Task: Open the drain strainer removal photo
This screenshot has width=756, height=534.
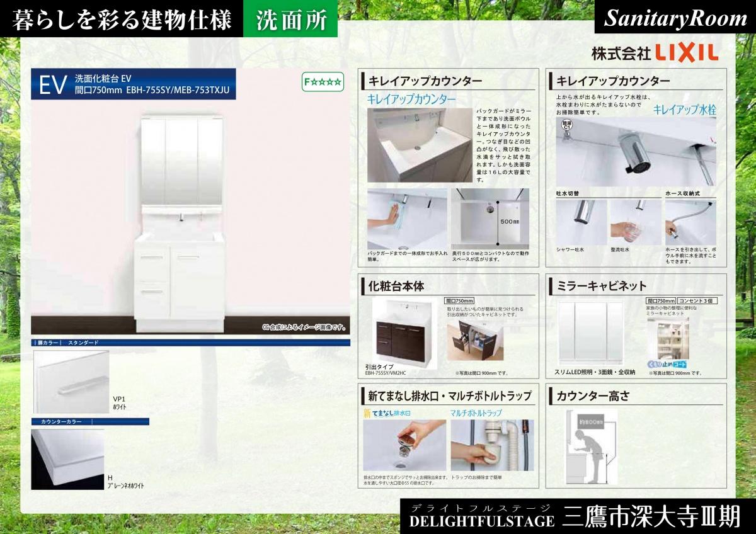Action: point(404,446)
